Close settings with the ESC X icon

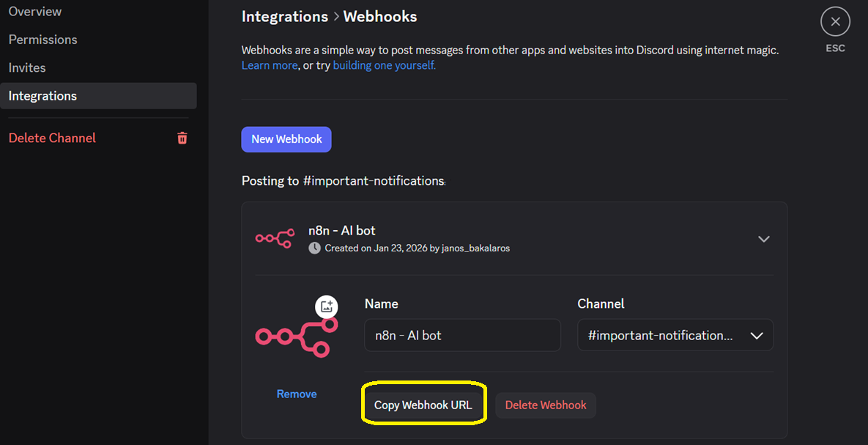(835, 22)
